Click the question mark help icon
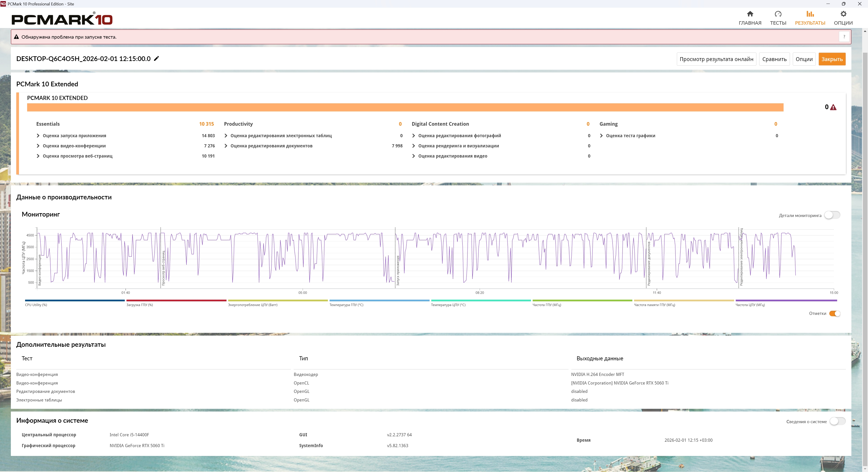868x472 pixels. tap(844, 37)
